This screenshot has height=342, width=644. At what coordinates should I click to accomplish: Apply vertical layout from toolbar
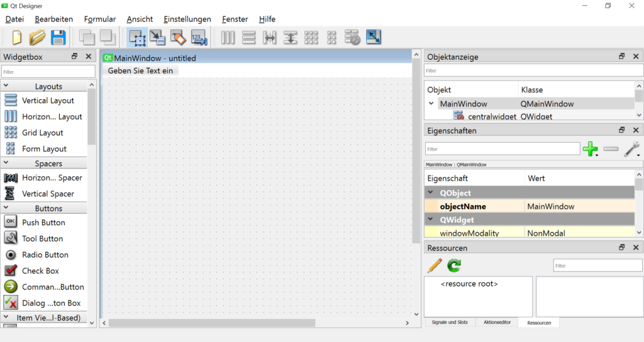pos(249,37)
